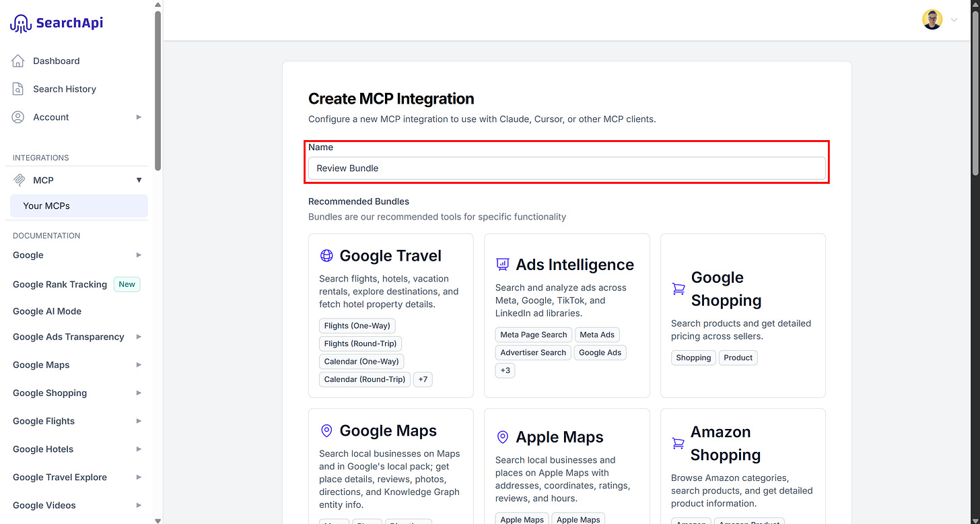The width and height of the screenshot is (980, 524).
Task: Click the +3 more tools tag
Action: click(505, 370)
